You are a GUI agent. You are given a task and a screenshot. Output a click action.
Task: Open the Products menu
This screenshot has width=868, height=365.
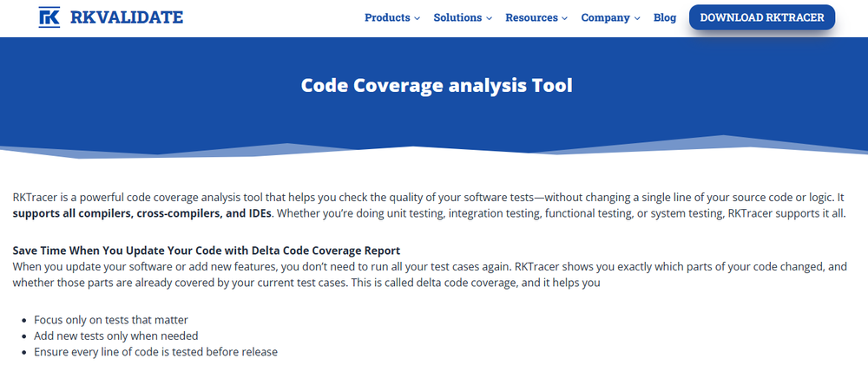(x=387, y=17)
